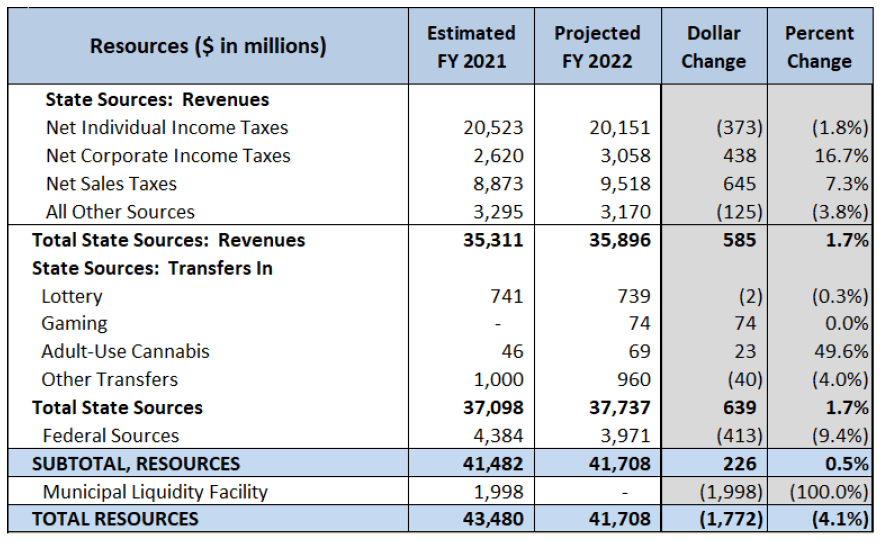The width and height of the screenshot is (880, 543).
Task: Select the "Net Individual Income Taxes" row label
Action: point(167,128)
